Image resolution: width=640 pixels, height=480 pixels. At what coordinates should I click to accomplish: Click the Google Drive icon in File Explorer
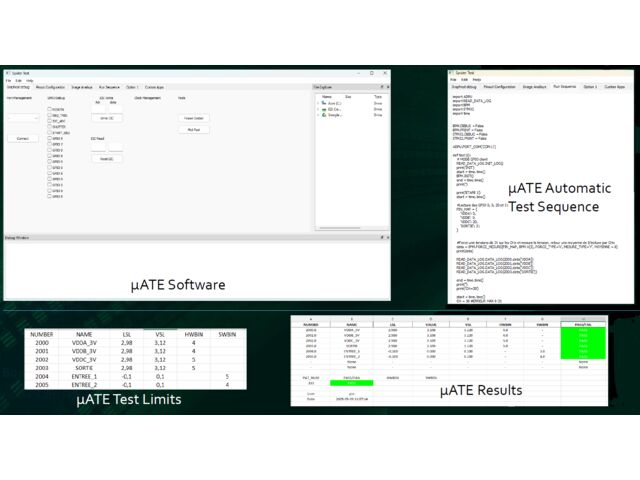click(324, 115)
